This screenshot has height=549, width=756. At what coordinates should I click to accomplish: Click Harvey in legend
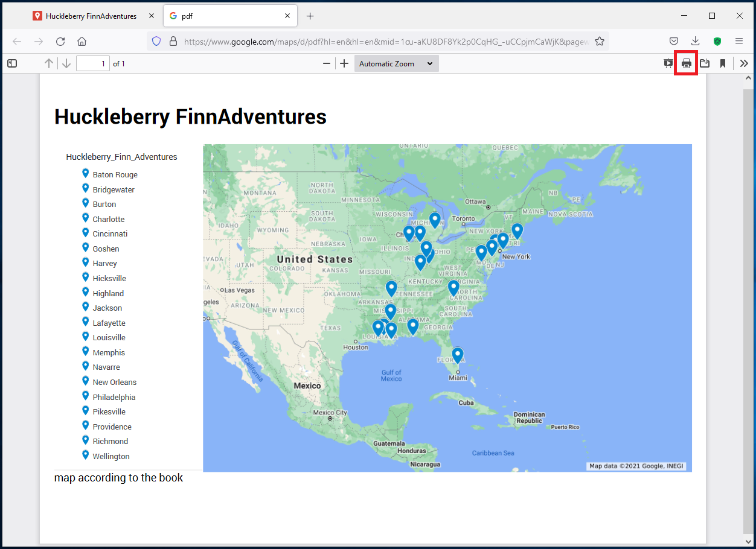pyautogui.click(x=105, y=264)
